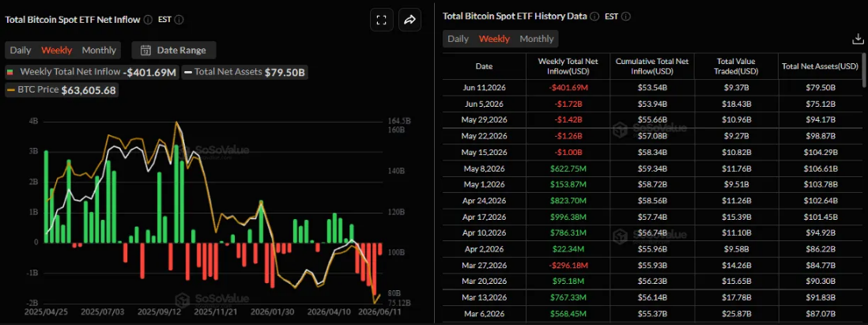Select the May 29,2026 row date
The image size is (868, 325).
(x=484, y=119)
